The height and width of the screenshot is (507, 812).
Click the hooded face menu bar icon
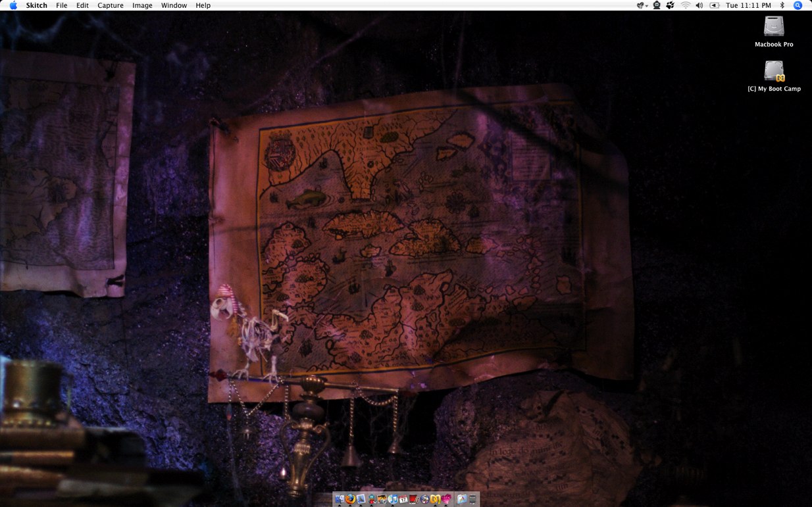pyautogui.click(x=657, y=5)
